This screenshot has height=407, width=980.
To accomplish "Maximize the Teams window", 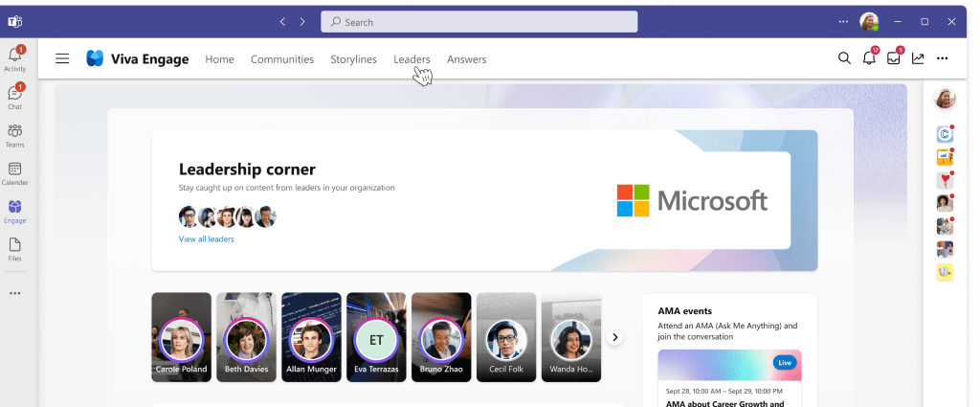I will [924, 22].
